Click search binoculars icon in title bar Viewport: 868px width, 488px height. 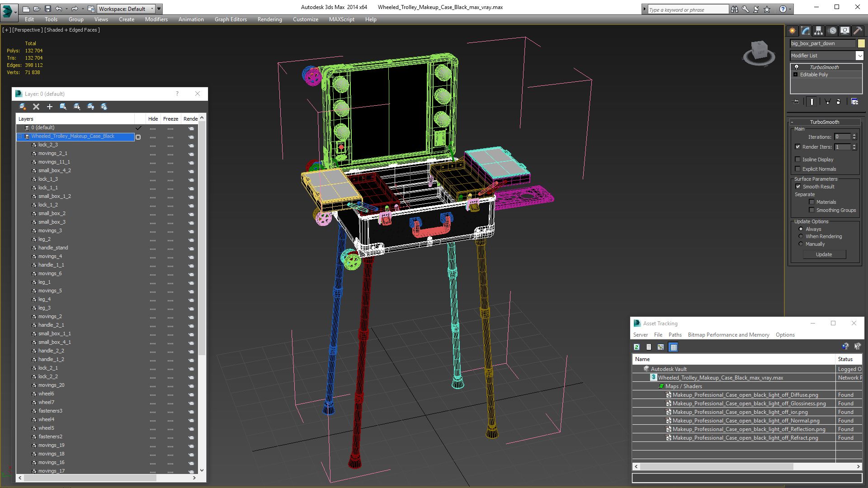(x=735, y=9)
